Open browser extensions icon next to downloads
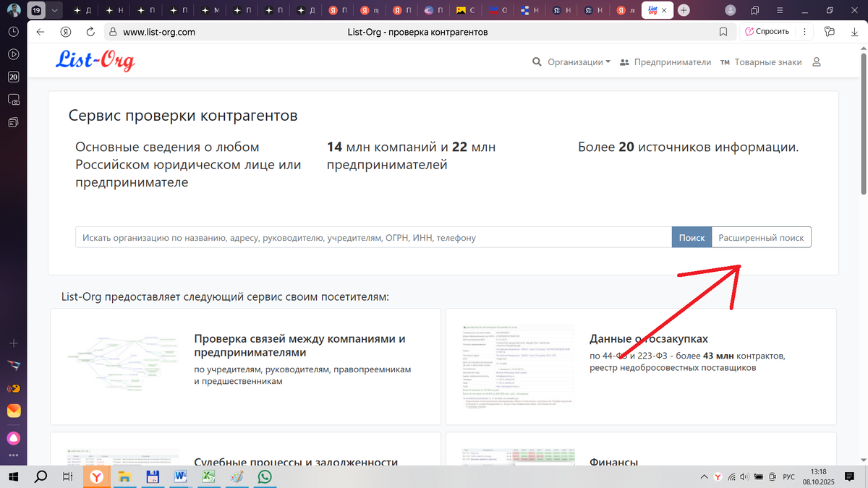 [830, 32]
